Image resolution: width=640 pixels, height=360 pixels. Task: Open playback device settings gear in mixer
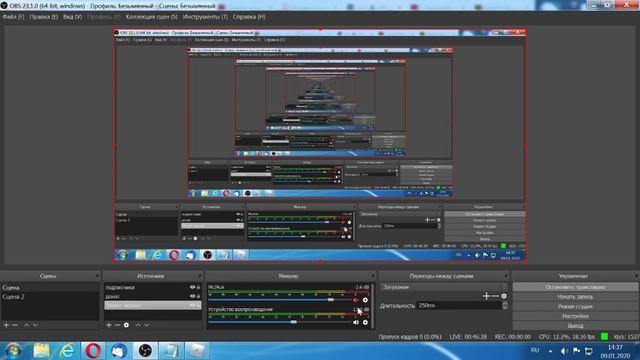(x=365, y=322)
